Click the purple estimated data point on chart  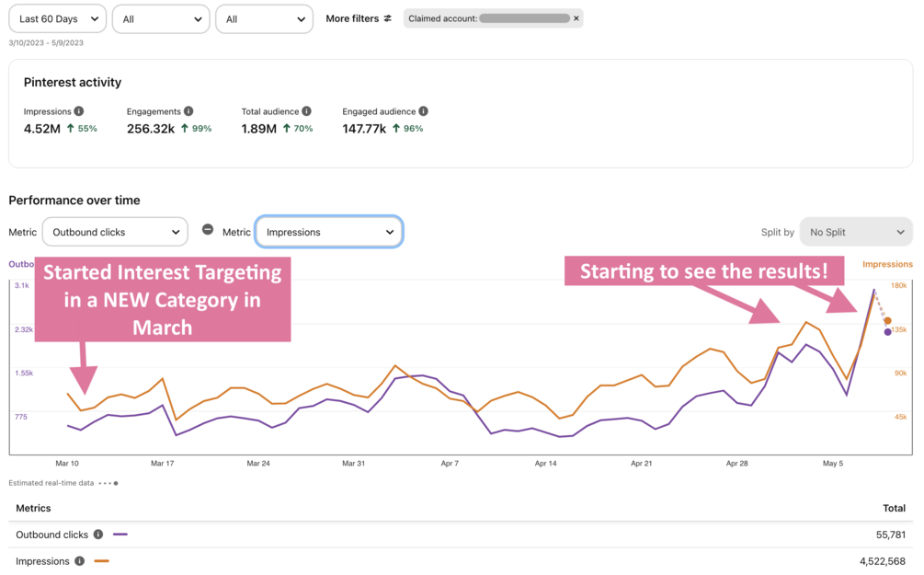click(887, 332)
